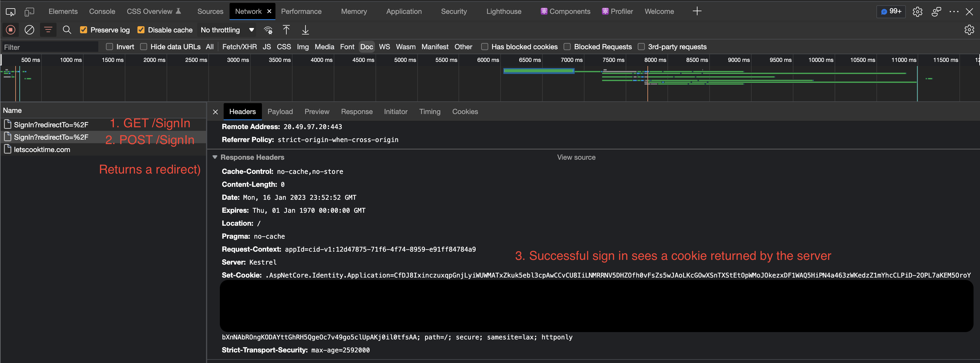Screen dimensions: 980x363
Task: Check 3rd-party requests
Action: (x=641, y=47)
